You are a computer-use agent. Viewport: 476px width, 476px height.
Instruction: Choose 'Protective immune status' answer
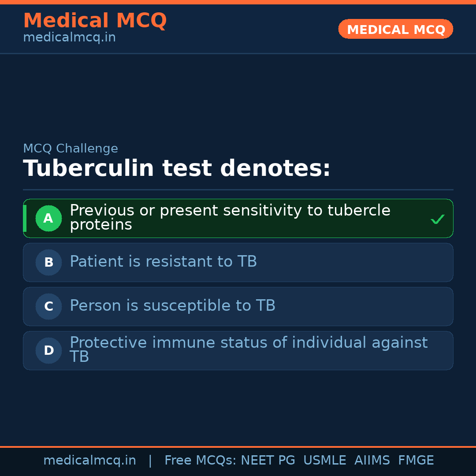[248, 343]
